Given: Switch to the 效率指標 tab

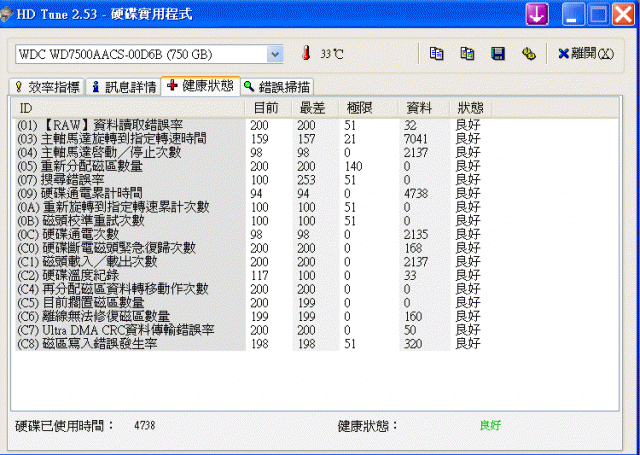Looking at the screenshot, I should point(47,87).
